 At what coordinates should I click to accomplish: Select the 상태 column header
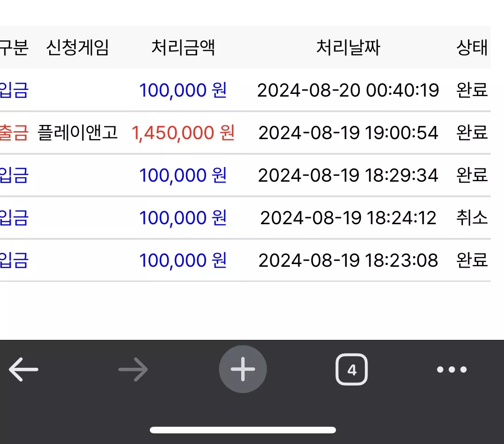click(x=472, y=47)
